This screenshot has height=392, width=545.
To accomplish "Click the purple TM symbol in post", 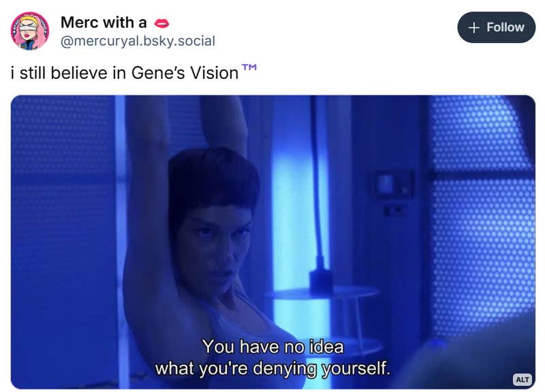I will click(249, 67).
